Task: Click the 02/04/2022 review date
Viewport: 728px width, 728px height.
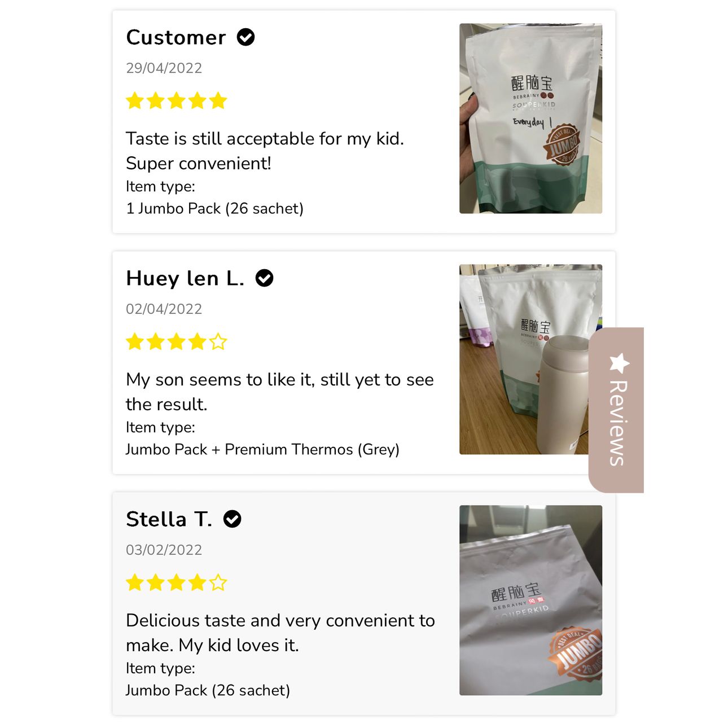Action: (164, 309)
